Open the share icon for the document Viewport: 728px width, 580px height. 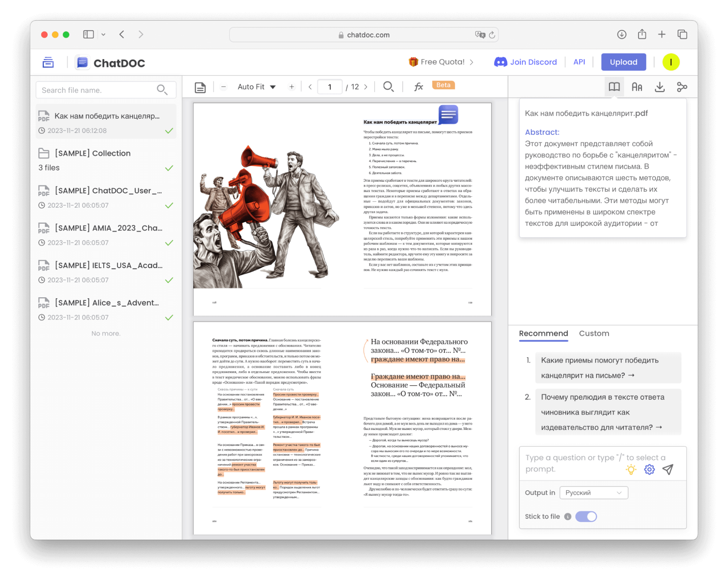[x=682, y=87]
